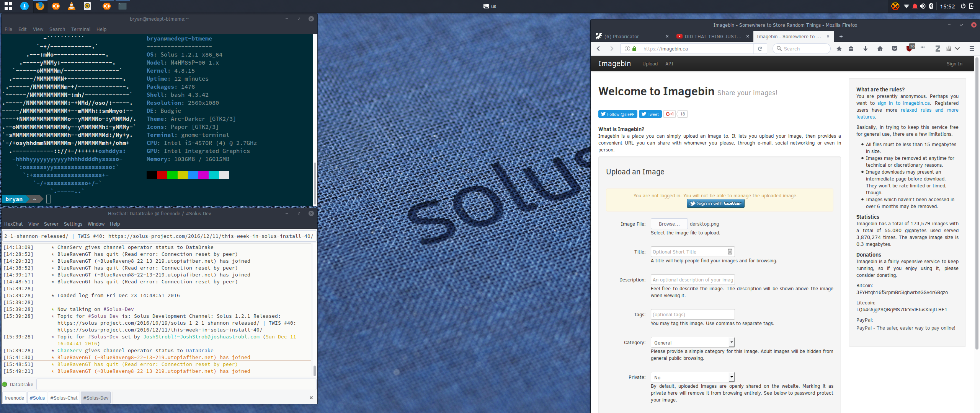Click the Pocket icon in Firefox toolbar
The width and height of the screenshot is (980, 413).
pos(895,49)
